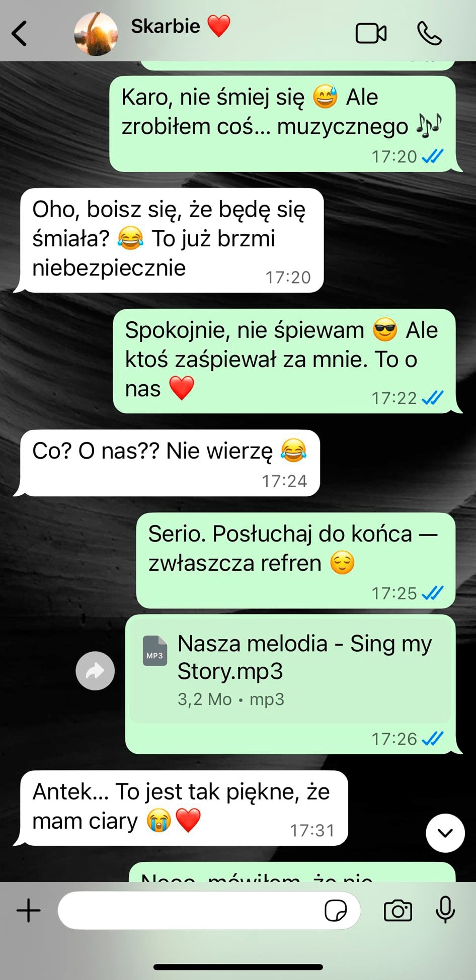This screenshot has width=476, height=980.
Task: Open the Skarbie profile picture
Action: point(96,34)
